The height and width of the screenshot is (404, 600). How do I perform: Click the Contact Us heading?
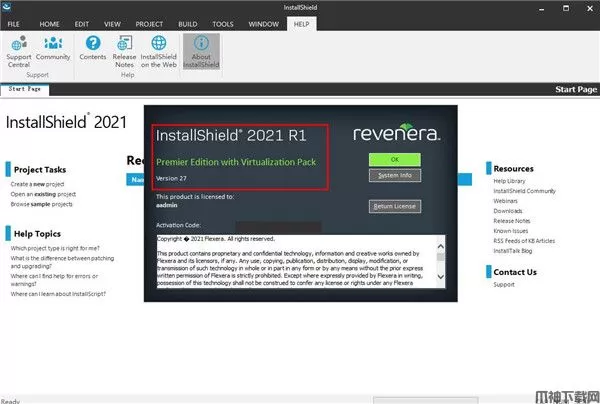point(515,272)
